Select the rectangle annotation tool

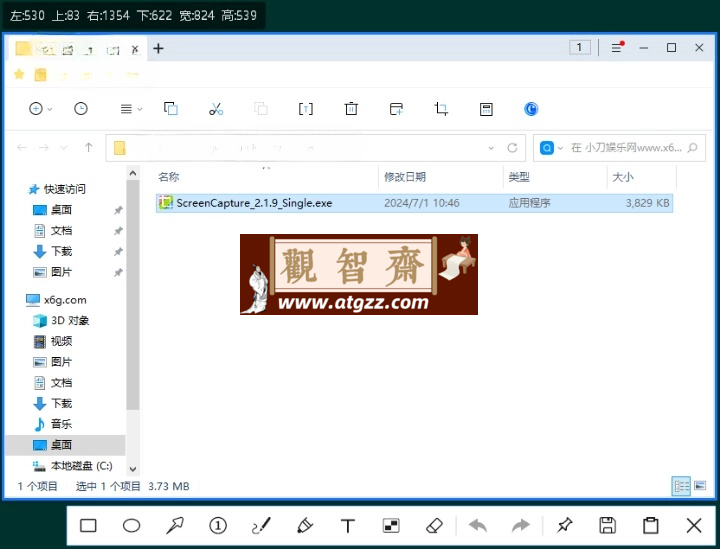pos(88,526)
